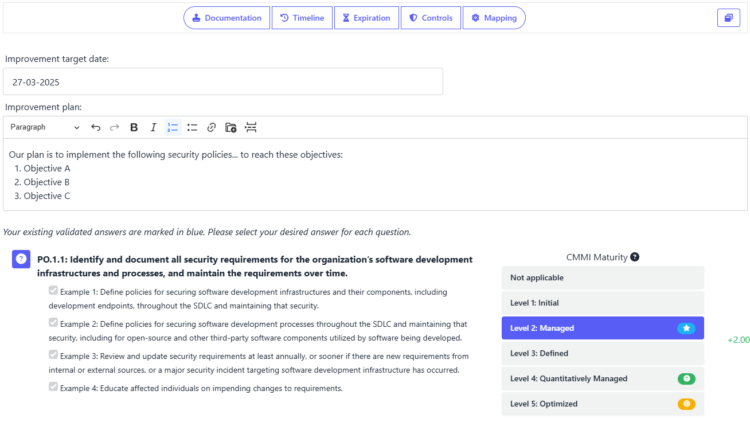Select the Not applicable maturity option
The height and width of the screenshot is (430, 750).
tap(603, 277)
